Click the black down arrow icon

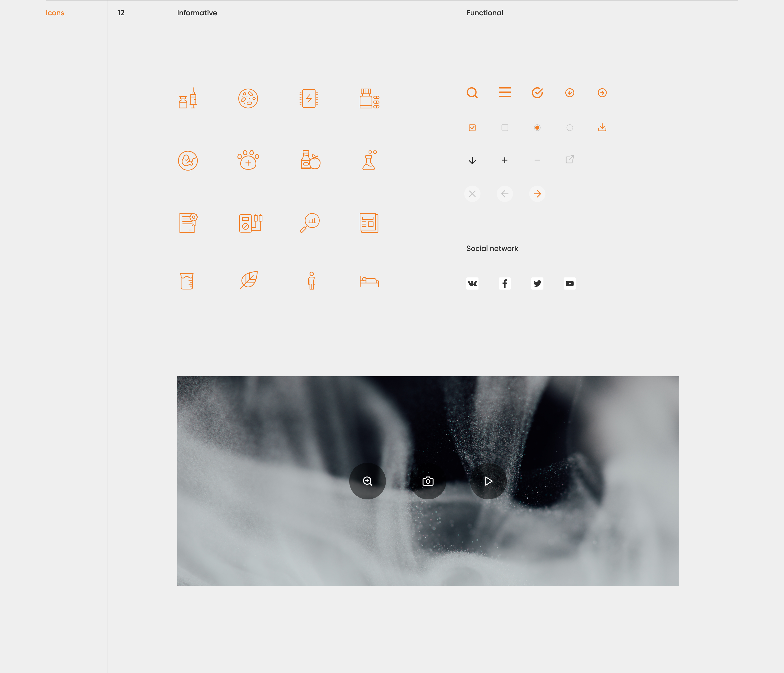pyautogui.click(x=472, y=160)
